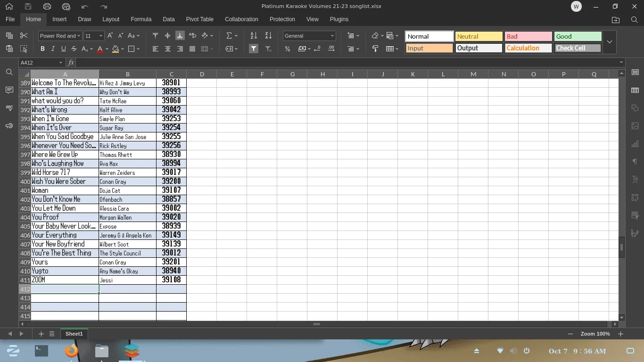The width and height of the screenshot is (644, 362).
Task: Center text horizontally in the cell
Action: pos(167,49)
